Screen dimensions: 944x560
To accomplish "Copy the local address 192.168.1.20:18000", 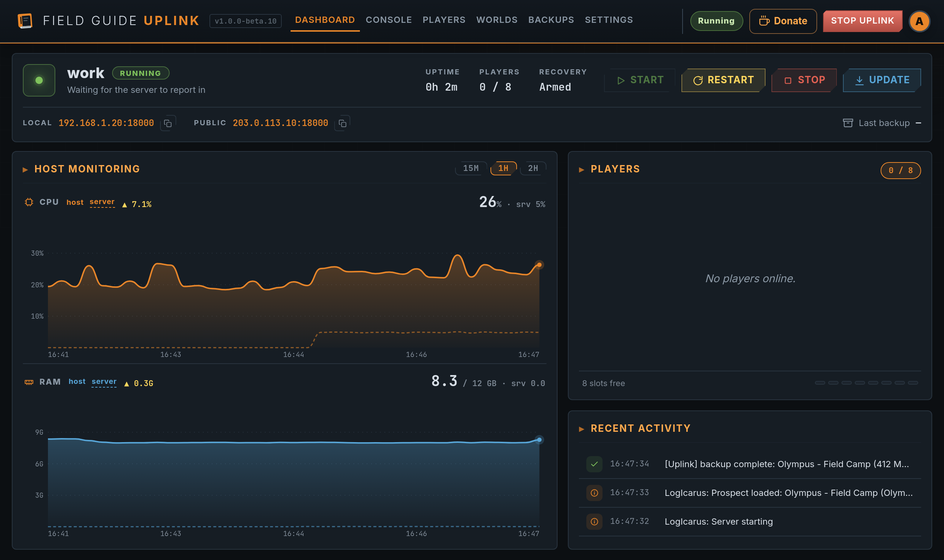I will click(x=168, y=123).
